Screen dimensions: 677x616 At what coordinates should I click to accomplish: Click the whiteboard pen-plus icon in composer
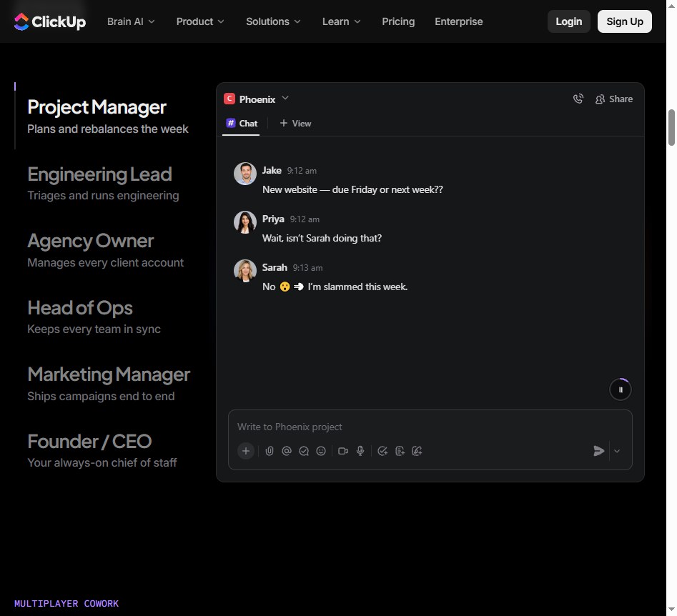(x=417, y=451)
